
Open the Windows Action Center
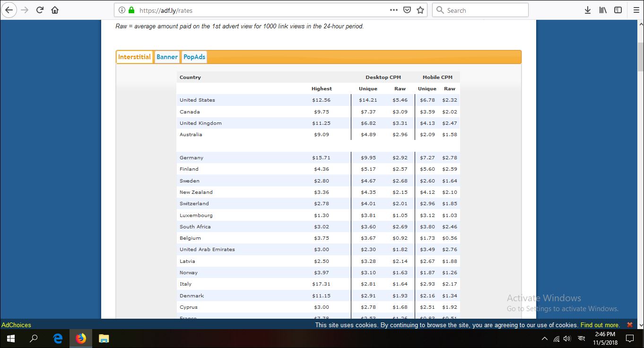[x=629, y=339]
